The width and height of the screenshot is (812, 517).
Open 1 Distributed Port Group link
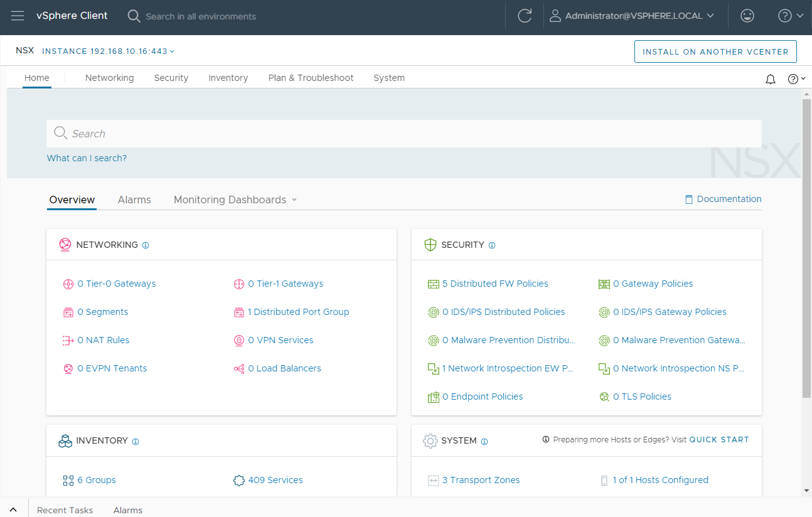[299, 312]
